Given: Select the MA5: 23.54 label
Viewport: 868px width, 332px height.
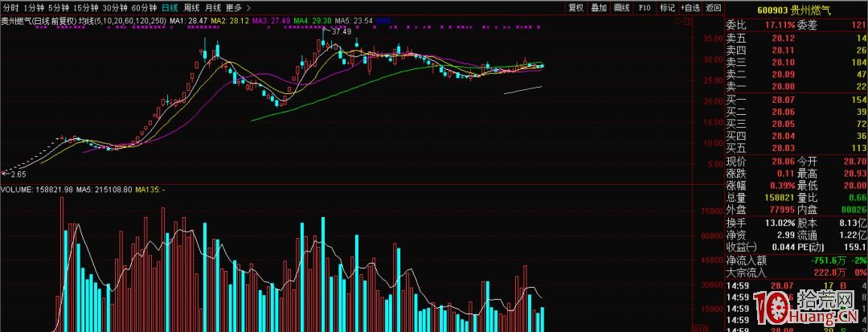Looking at the screenshot, I should pyautogui.click(x=354, y=21).
